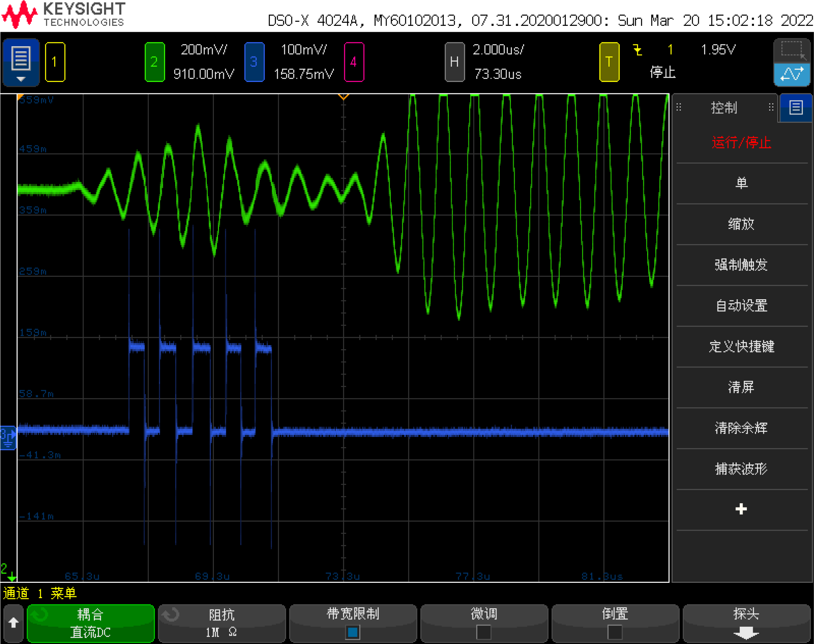Open Channel 2 settings with green 2 icon

pyautogui.click(x=154, y=62)
